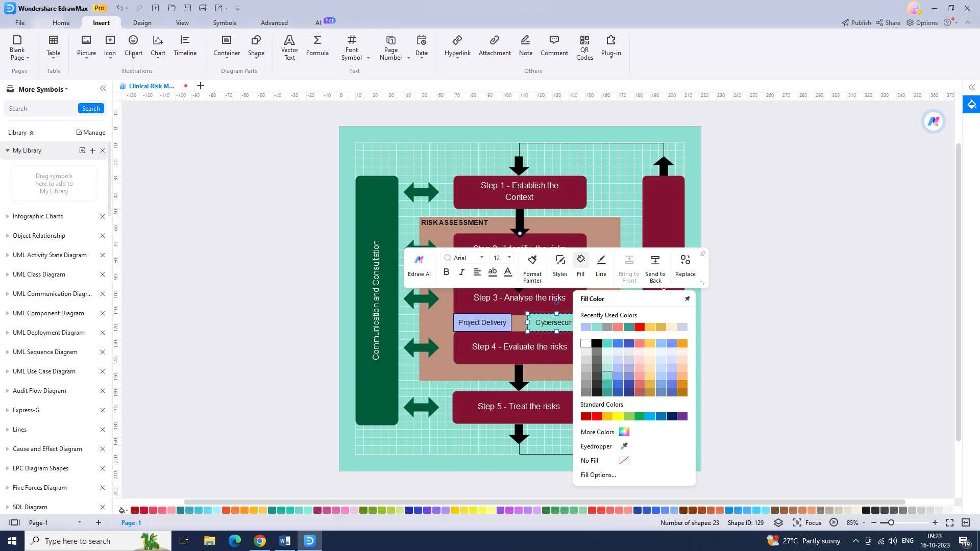Viewport: 980px width, 551px height.
Task: Click the Insert menu tab
Action: pyautogui.click(x=101, y=22)
